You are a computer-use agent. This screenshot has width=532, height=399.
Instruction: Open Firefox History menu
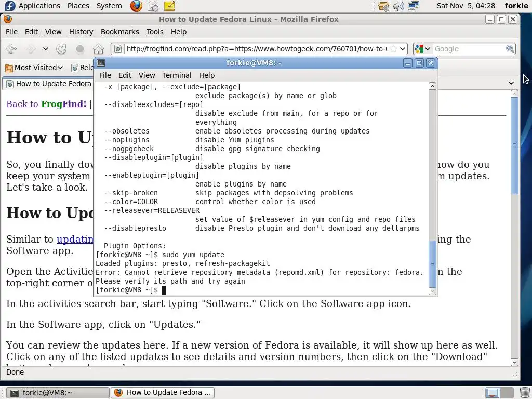point(81,32)
